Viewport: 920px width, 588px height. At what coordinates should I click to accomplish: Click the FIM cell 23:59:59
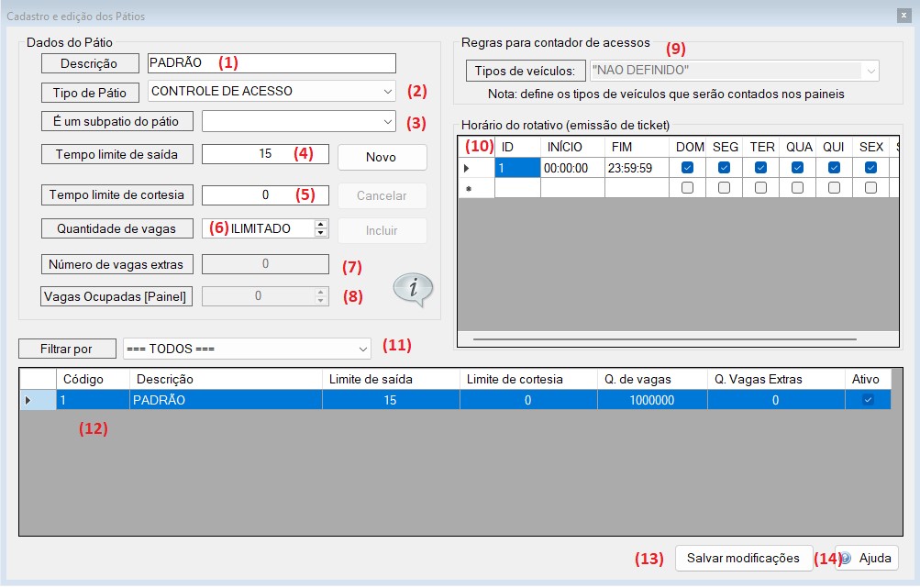click(637, 168)
